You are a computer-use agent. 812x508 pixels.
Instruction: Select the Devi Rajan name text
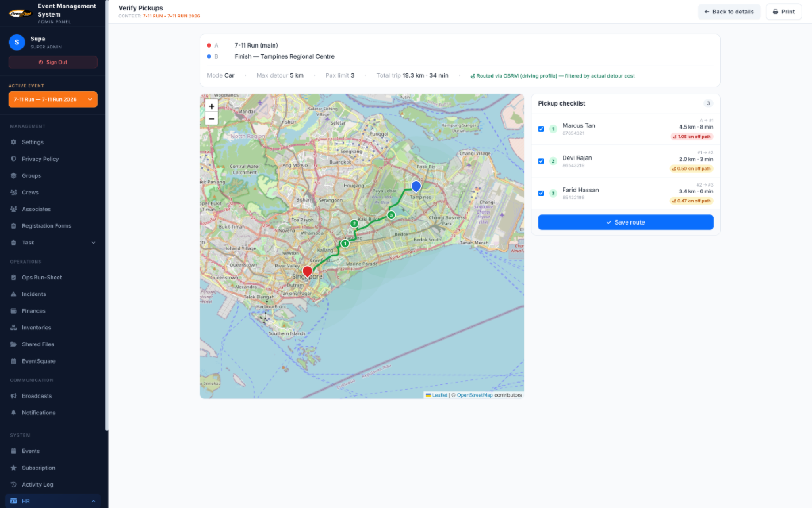tap(577, 158)
